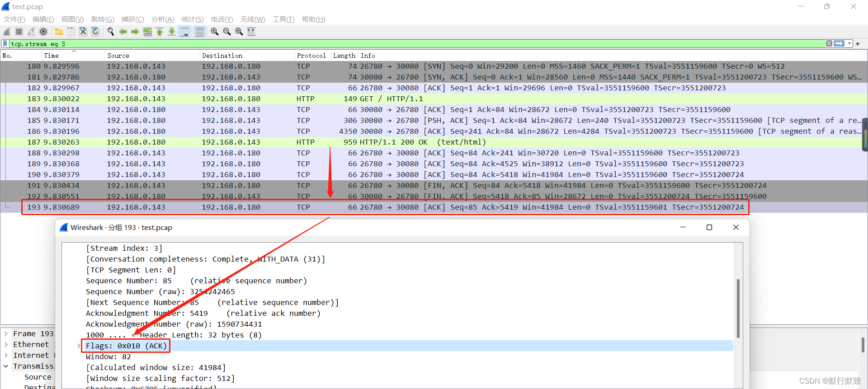Open filter bookmarks icon beside filter field
The image size is (868, 389).
pyautogui.click(x=5, y=44)
